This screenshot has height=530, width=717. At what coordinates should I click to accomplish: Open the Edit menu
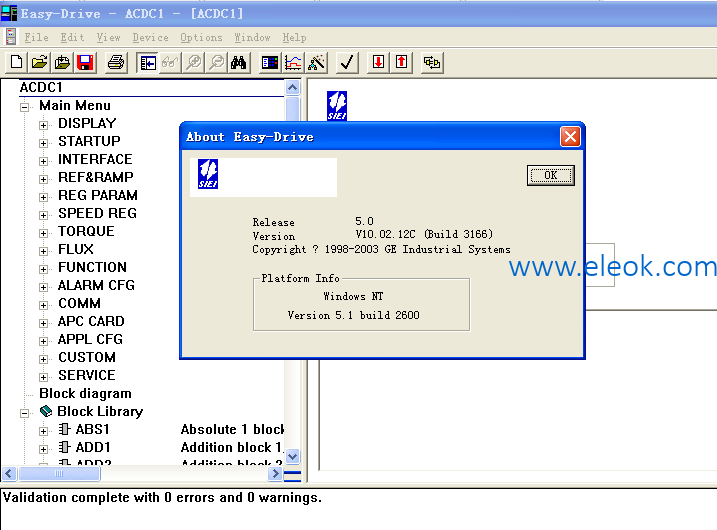[72, 37]
